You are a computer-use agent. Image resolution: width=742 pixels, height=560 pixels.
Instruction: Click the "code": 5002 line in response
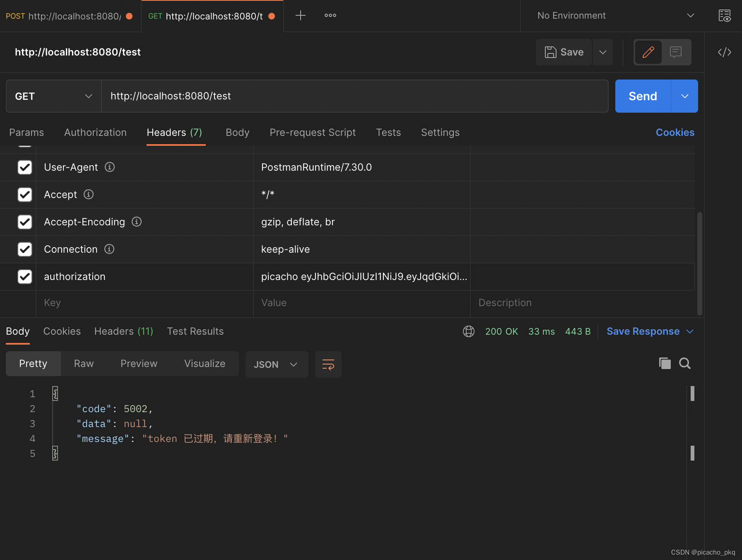coord(114,409)
